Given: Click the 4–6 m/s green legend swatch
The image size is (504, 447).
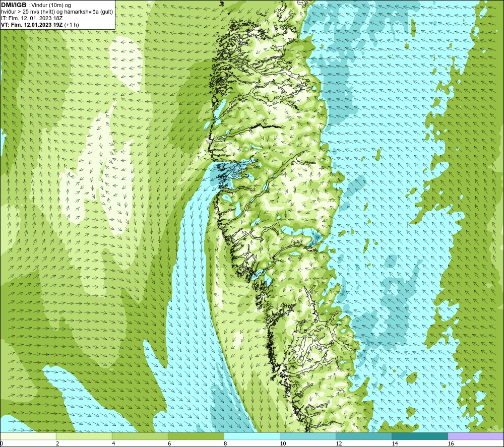Looking at the screenshot, I should pyautogui.click(x=140, y=436).
